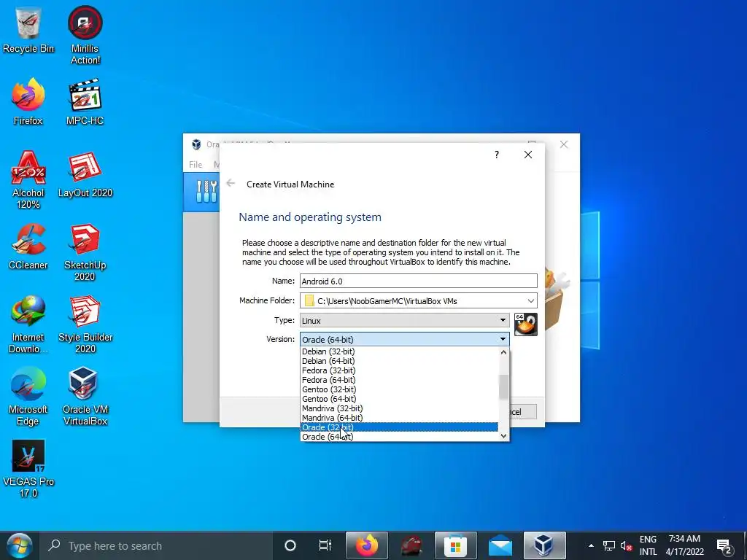Select Oracle (64-bit) at list bottom
The height and width of the screenshot is (560, 747).
399,437
